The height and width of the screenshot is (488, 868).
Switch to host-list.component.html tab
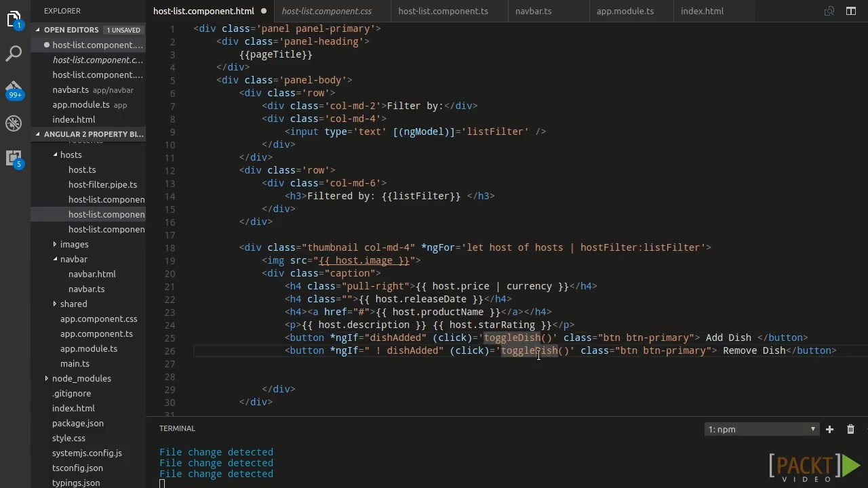203,11
